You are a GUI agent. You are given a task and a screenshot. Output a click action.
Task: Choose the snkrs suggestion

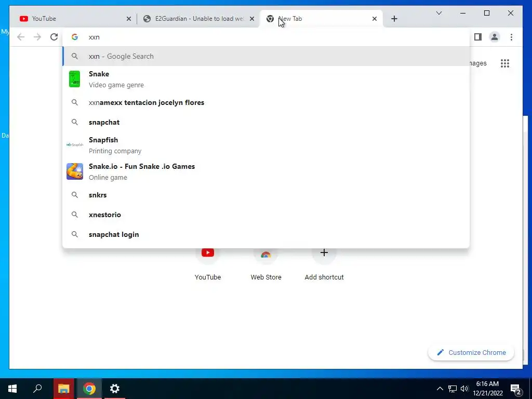pyautogui.click(x=266, y=195)
